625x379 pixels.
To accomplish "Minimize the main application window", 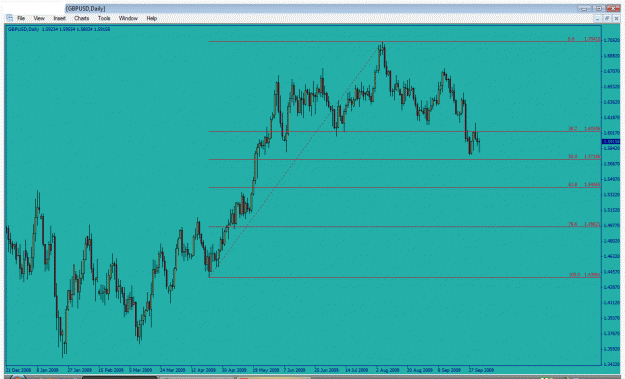I will 584,8.
